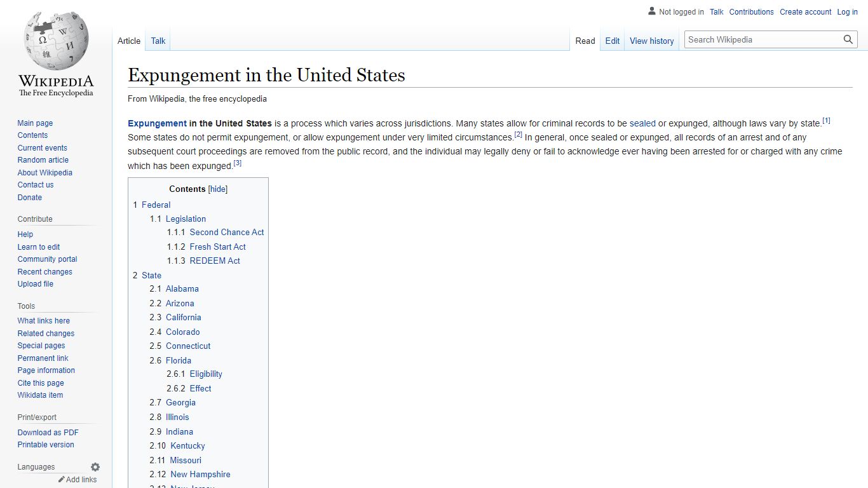Open the Contributions link
Image resolution: width=868 pixels, height=488 pixels.
pos(752,12)
